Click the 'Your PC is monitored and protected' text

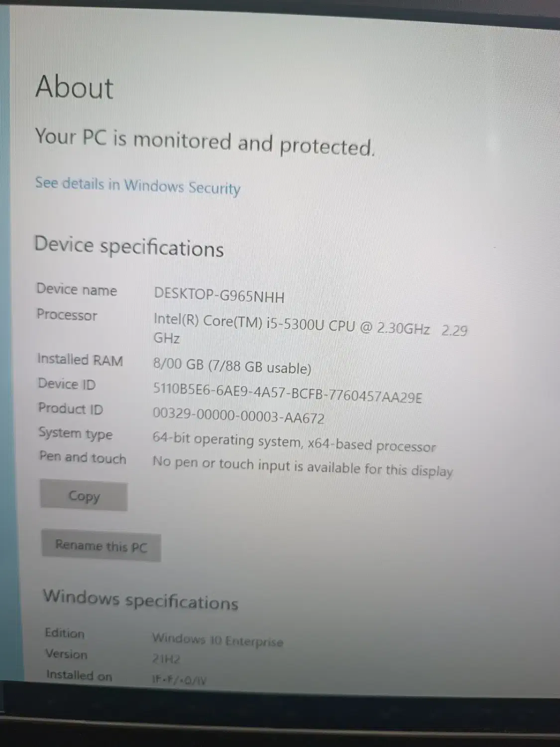click(x=205, y=141)
